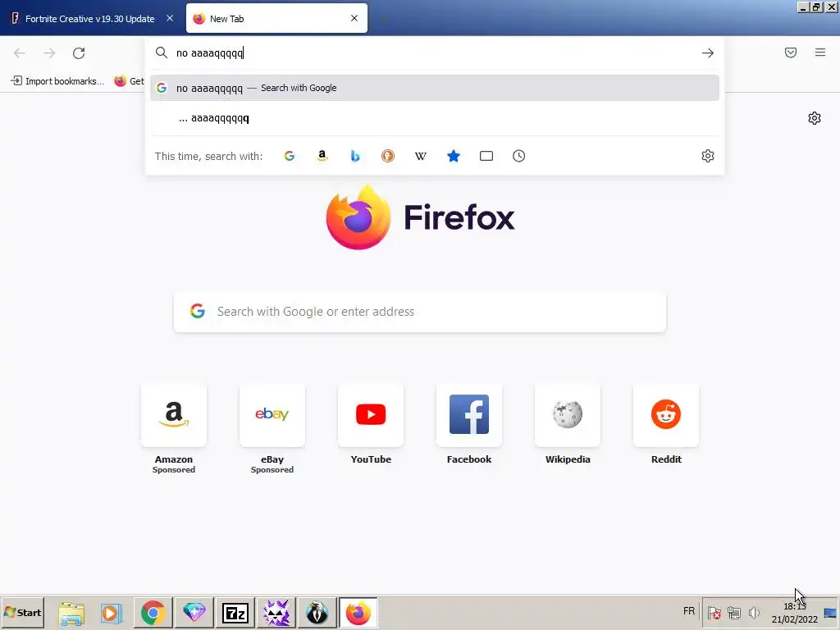
Task: Open the network tray icon
Action: point(734,612)
